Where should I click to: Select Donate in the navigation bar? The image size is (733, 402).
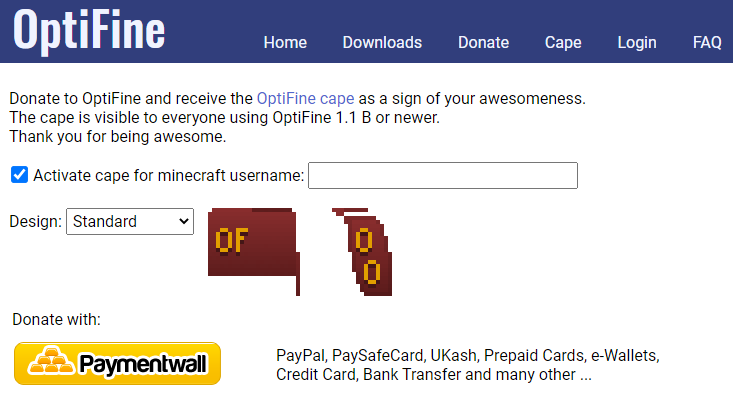[484, 42]
